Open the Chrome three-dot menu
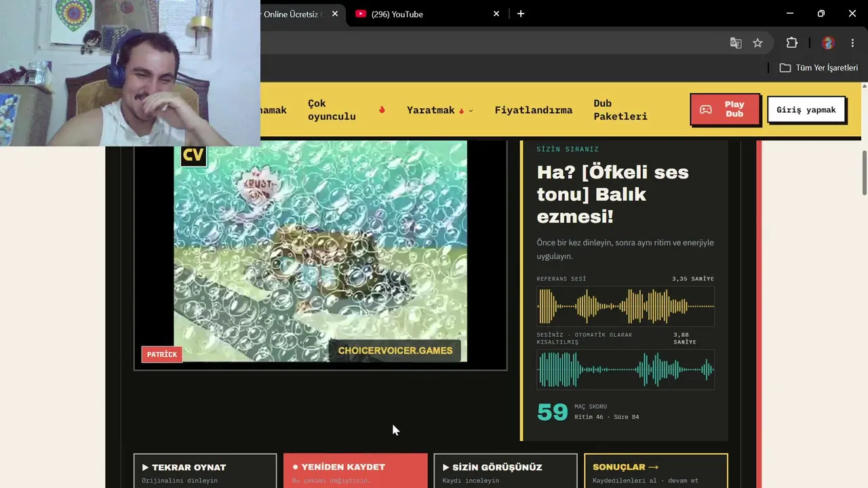Viewport: 868px width, 488px height. [x=853, y=43]
